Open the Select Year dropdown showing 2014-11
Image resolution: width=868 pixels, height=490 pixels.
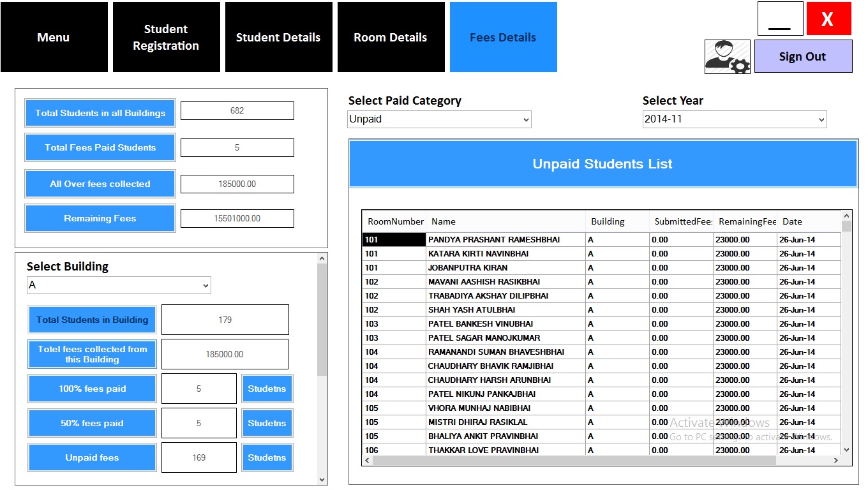coord(733,119)
